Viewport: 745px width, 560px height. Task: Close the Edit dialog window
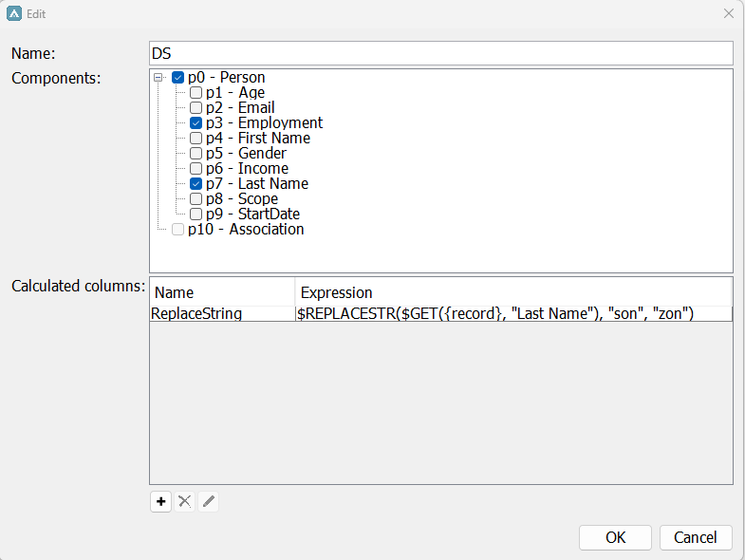point(728,14)
